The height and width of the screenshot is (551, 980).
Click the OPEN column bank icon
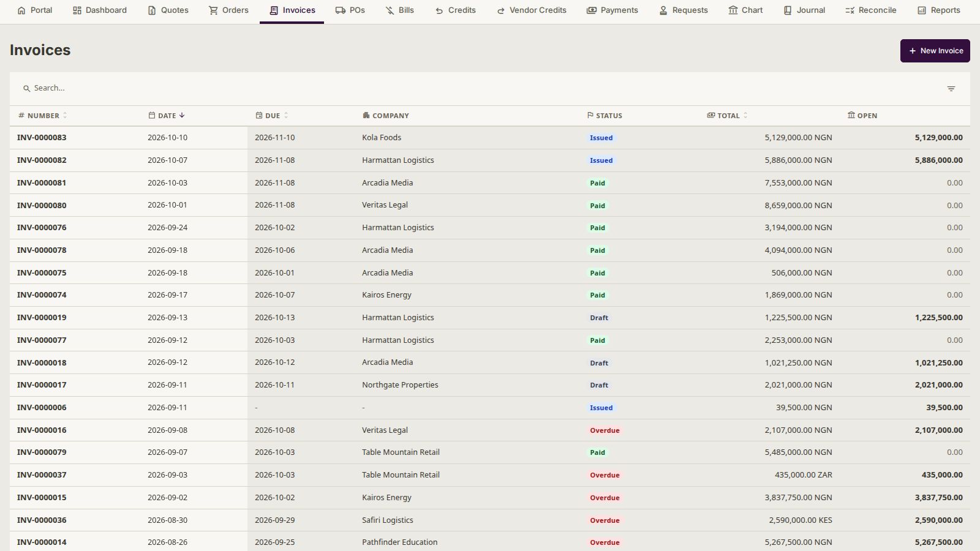click(851, 115)
